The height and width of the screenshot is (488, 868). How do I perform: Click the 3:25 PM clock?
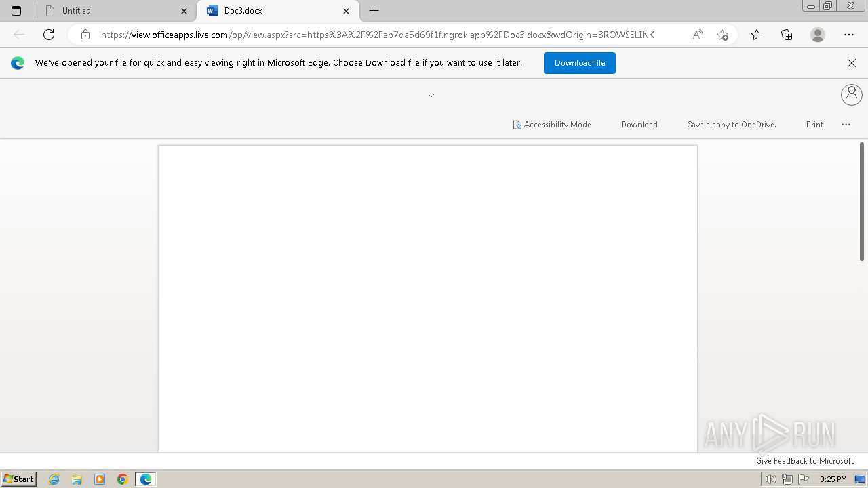tap(833, 479)
